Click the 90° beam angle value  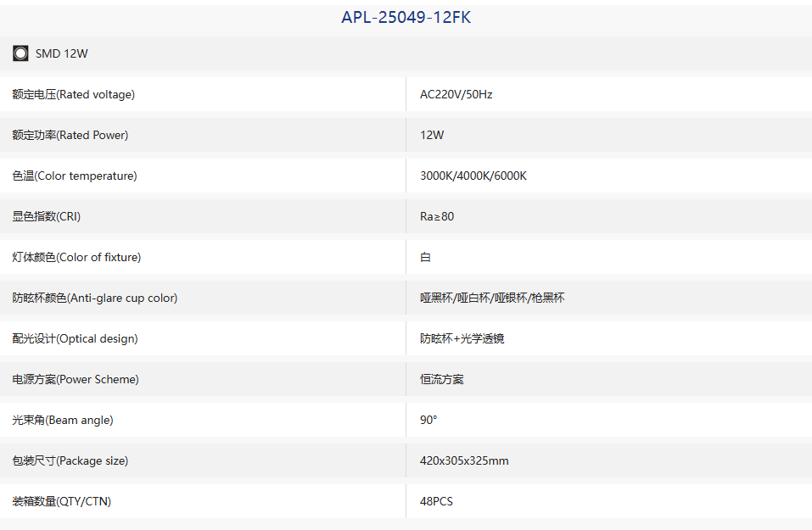(428, 420)
